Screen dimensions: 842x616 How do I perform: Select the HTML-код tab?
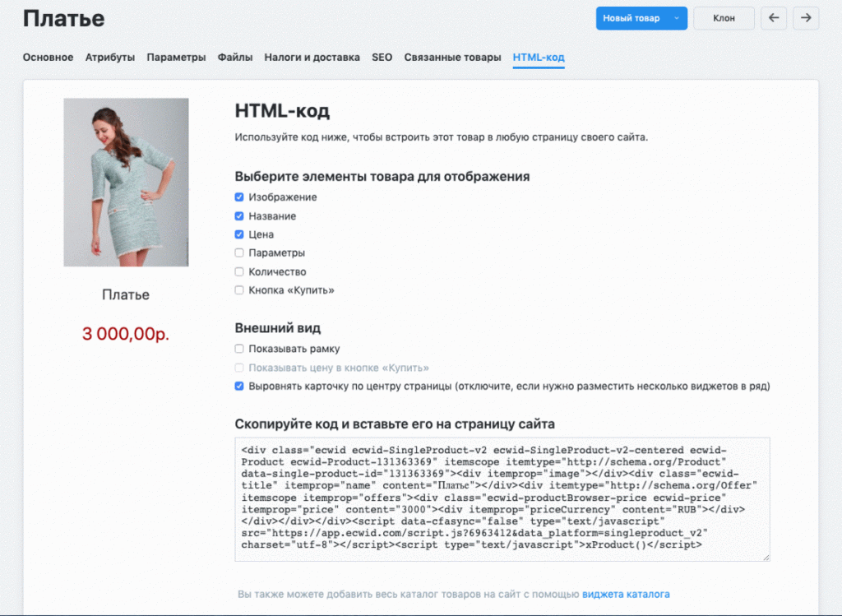point(539,58)
